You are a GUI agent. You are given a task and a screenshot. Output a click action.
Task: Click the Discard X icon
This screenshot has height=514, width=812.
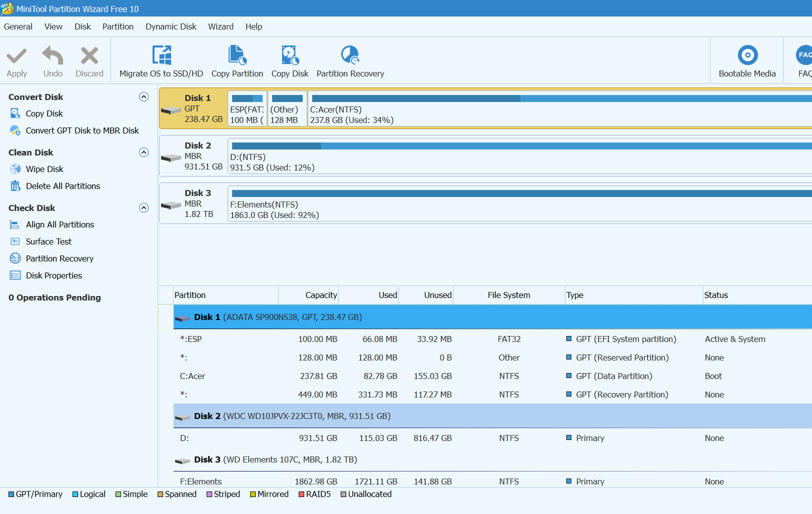(90, 55)
